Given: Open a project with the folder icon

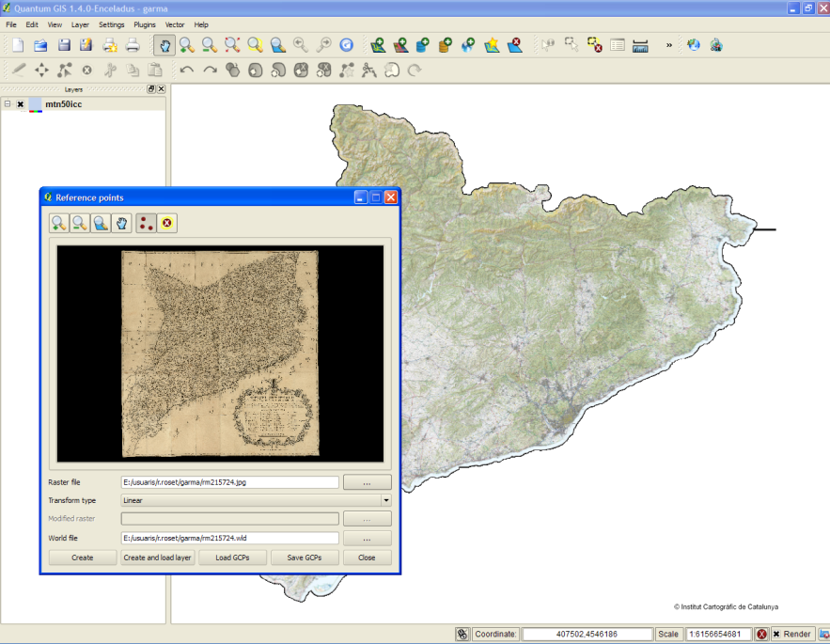Looking at the screenshot, I should tap(40, 45).
